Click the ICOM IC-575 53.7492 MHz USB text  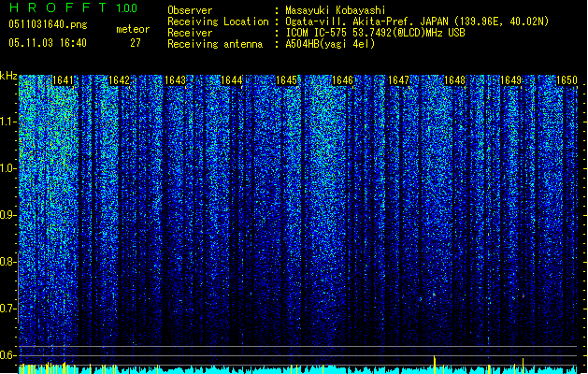(x=375, y=33)
